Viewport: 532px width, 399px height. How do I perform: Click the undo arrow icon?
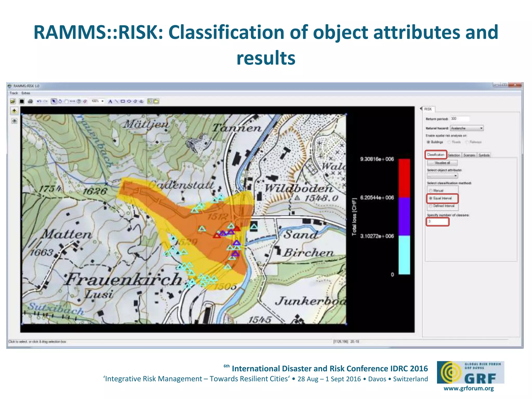(x=39, y=101)
